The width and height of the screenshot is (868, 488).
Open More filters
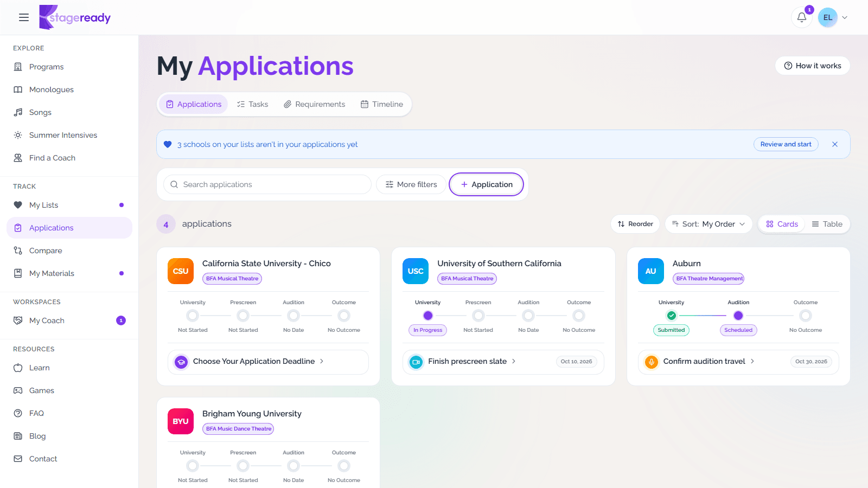(411, 184)
